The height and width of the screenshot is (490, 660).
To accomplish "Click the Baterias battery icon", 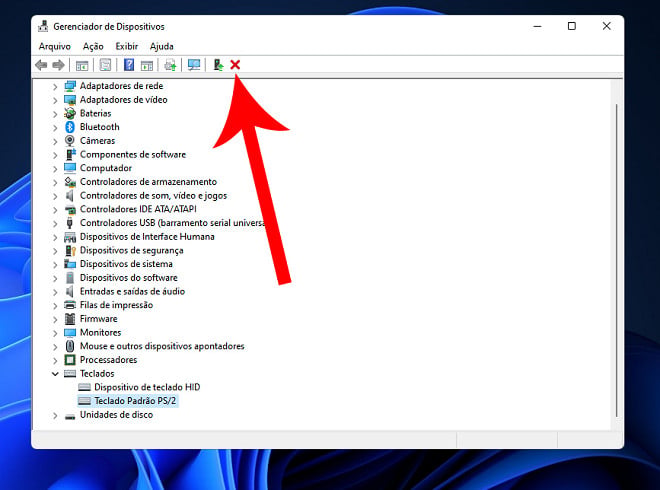I will click(x=70, y=113).
